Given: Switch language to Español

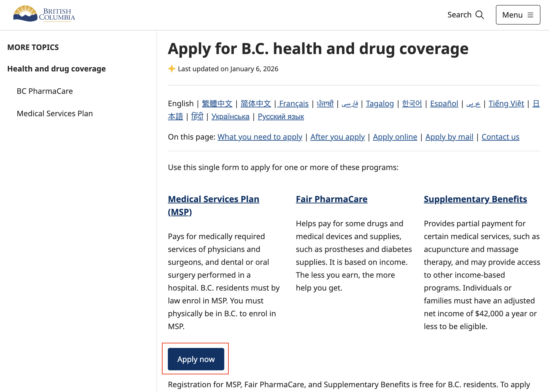Looking at the screenshot, I should point(444,104).
